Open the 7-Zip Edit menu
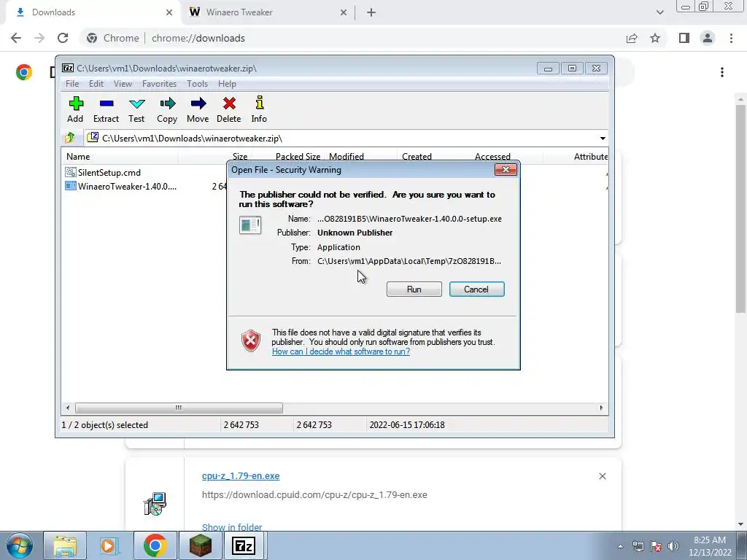 96,84
